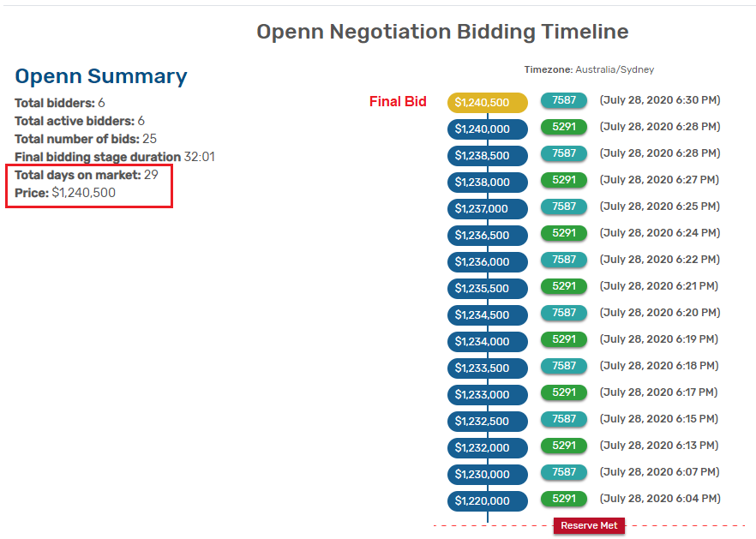Click the red Reserve Met label
The height and width of the screenshot is (539, 756).
point(589,525)
